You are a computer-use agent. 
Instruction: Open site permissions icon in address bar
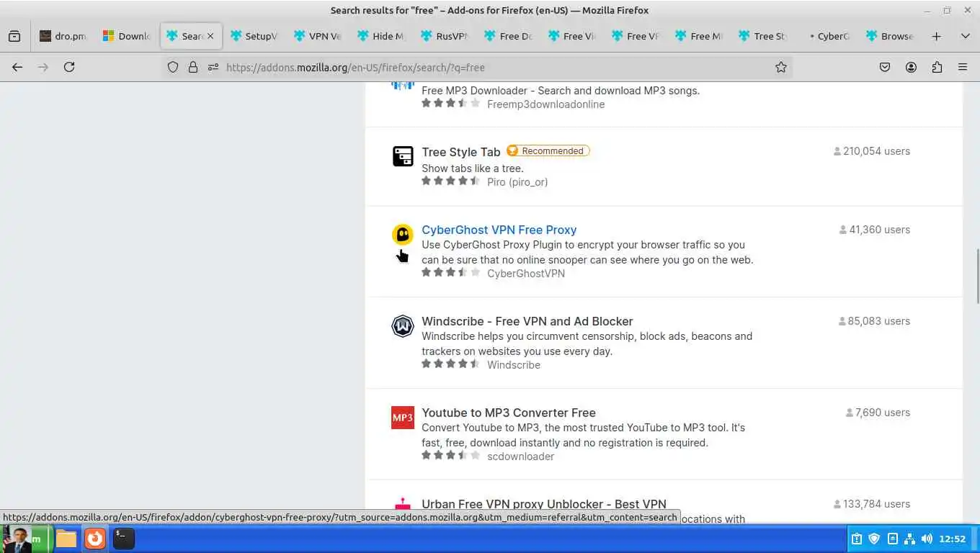pos(213,67)
